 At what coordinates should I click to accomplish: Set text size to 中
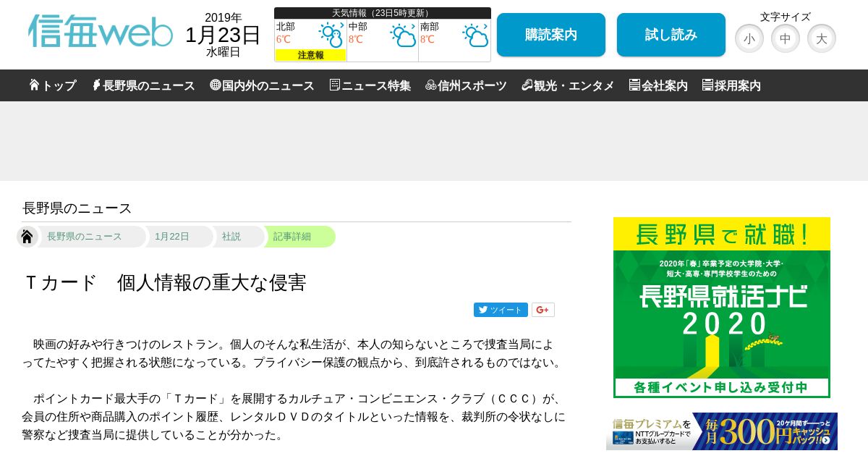click(x=785, y=38)
